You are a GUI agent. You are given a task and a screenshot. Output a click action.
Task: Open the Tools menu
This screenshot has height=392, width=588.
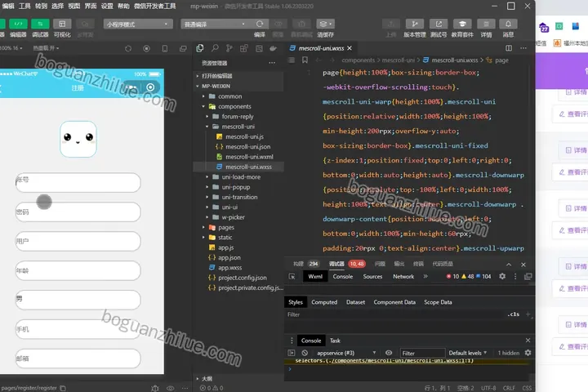pos(24,6)
